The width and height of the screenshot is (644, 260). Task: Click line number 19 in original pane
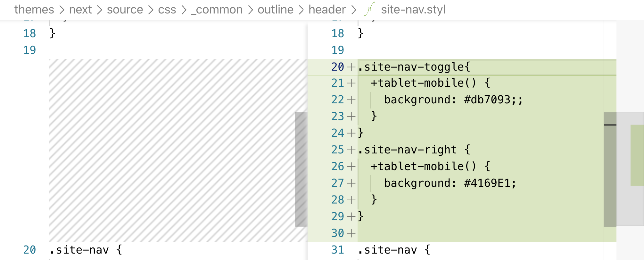pos(30,50)
